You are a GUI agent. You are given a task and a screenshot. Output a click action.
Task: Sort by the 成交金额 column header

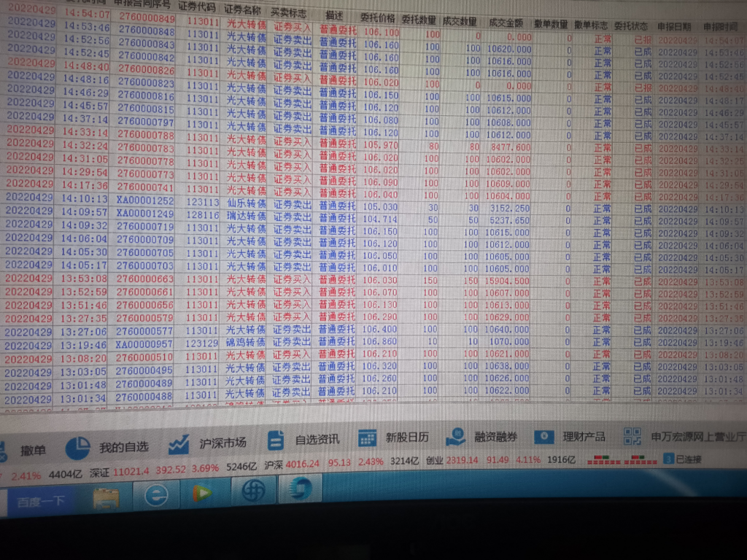pos(506,23)
